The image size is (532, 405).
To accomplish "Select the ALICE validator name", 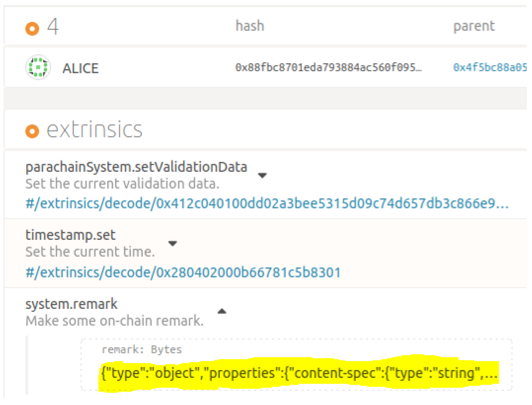I will pos(81,68).
